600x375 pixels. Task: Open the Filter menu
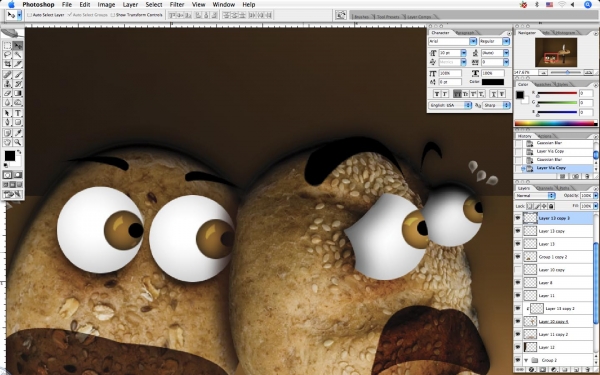click(x=177, y=5)
